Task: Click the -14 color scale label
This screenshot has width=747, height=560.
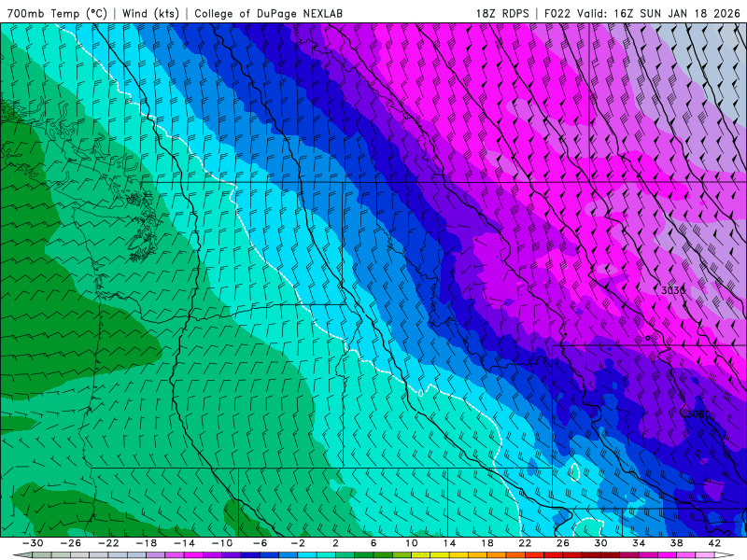Action: tap(184, 543)
